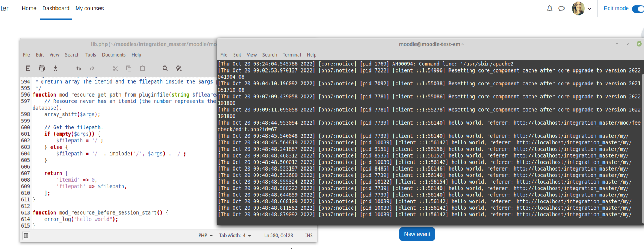This screenshot has height=249, width=644.
Task: Open the editor's Help menu
Action: (x=136, y=55)
